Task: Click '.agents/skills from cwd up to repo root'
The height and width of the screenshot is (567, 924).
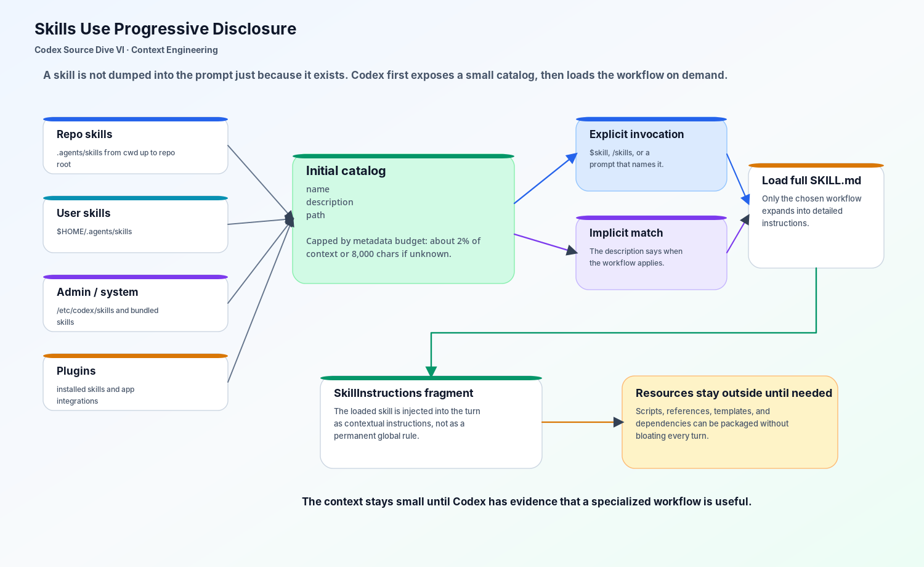Action: tap(116, 158)
